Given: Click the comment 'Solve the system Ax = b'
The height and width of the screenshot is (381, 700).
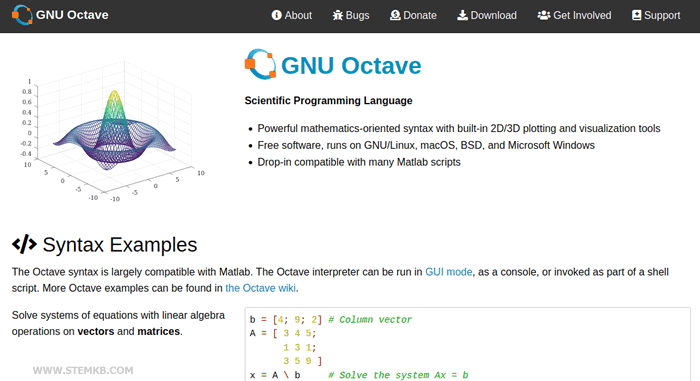Looking at the screenshot, I should pos(398,375).
